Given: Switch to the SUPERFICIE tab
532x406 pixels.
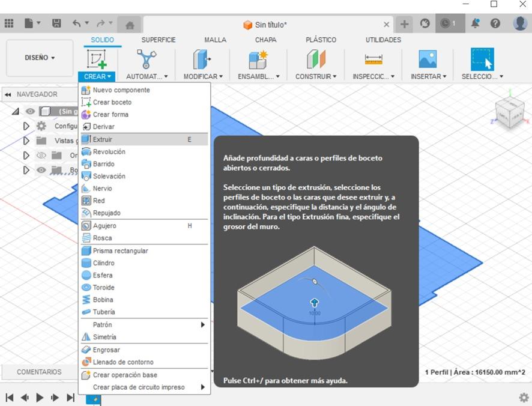Looking at the screenshot, I should (x=159, y=40).
